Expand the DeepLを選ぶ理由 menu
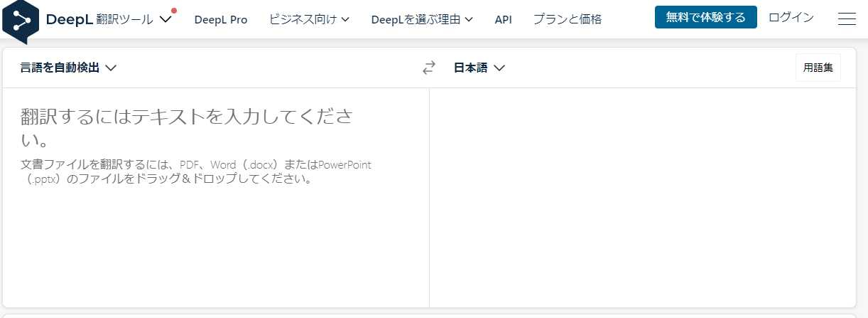This screenshot has width=868, height=318. pyautogui.click(x=422, y=20)
